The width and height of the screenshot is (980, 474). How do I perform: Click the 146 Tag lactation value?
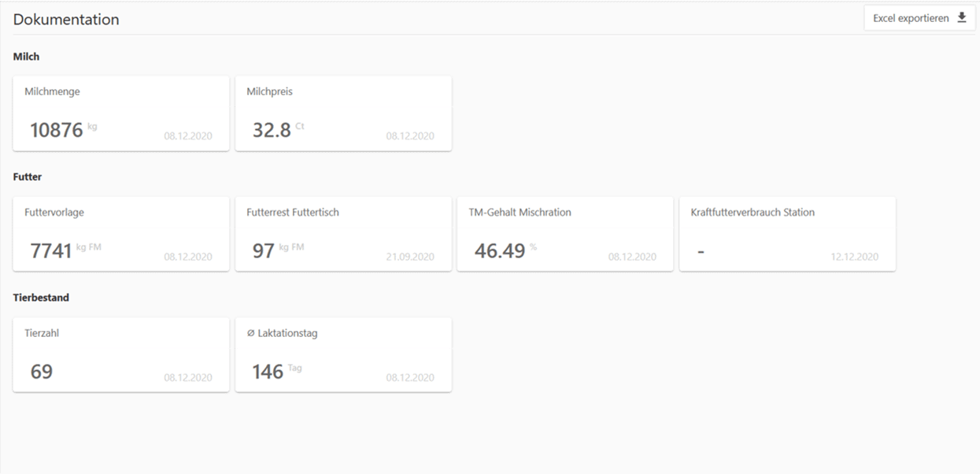pyautogui.click(x=268, y=372)
